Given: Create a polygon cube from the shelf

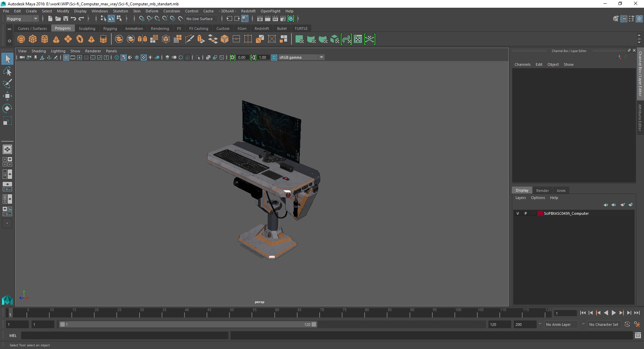Looking at the screenshot, I should [x=33, y=39].
